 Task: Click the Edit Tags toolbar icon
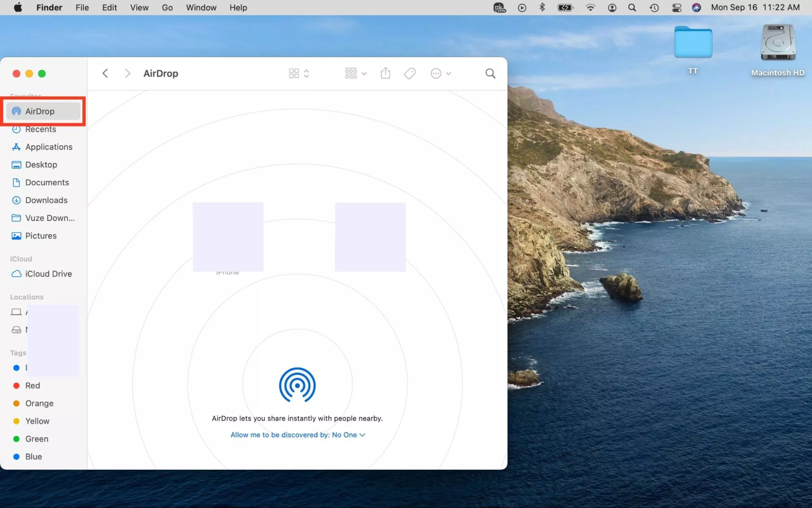(409, 73)
